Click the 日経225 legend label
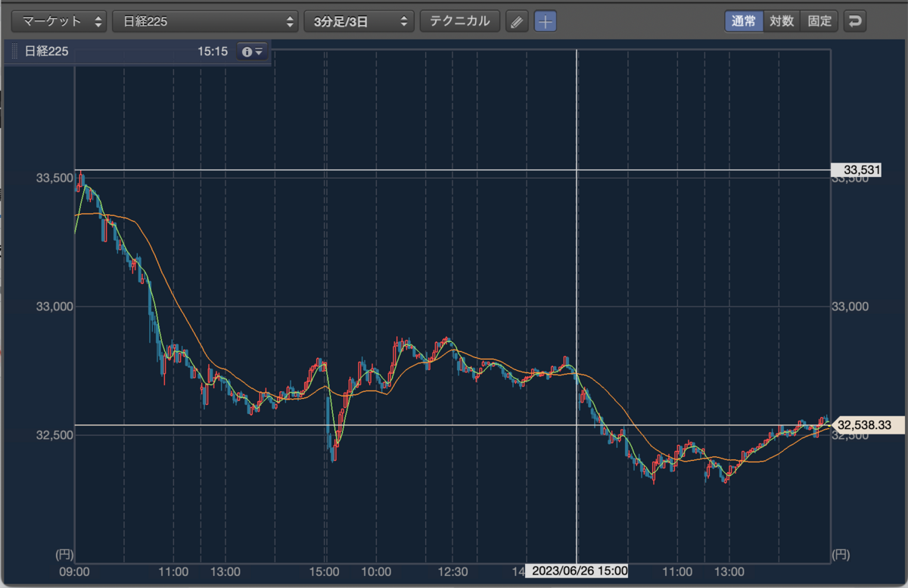 coord(47,51)
